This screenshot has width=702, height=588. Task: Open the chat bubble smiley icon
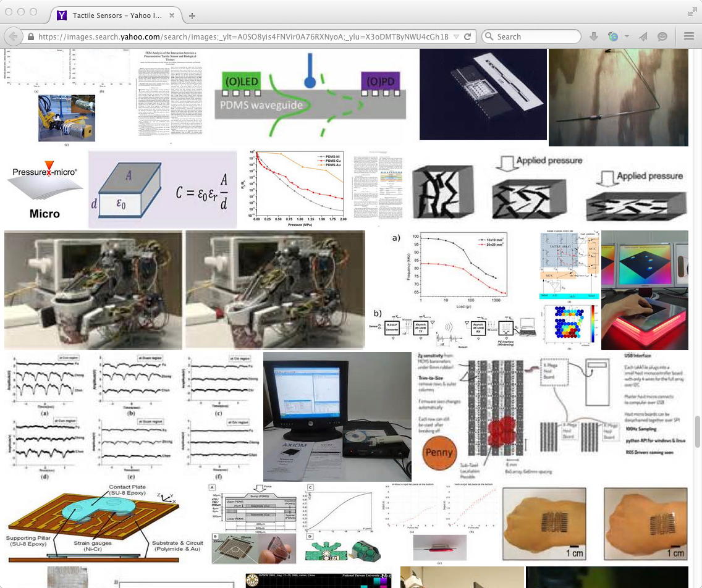pos(662,36)
